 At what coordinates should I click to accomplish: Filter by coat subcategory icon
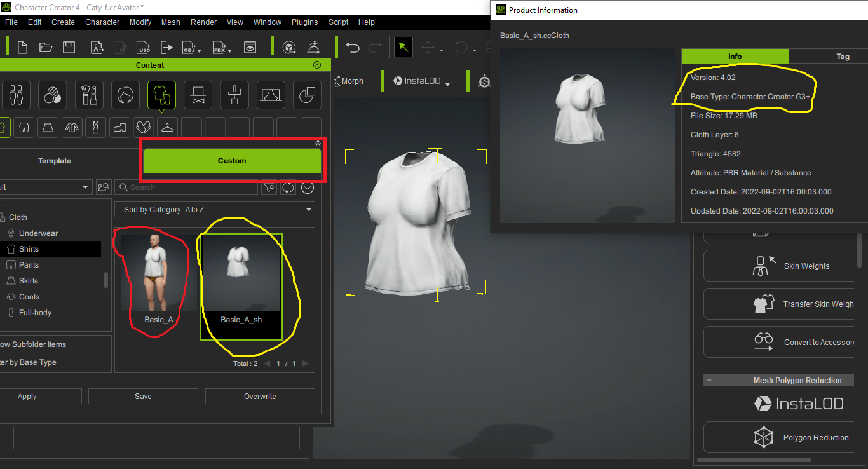pyautogui.click(x=72, y=127)
